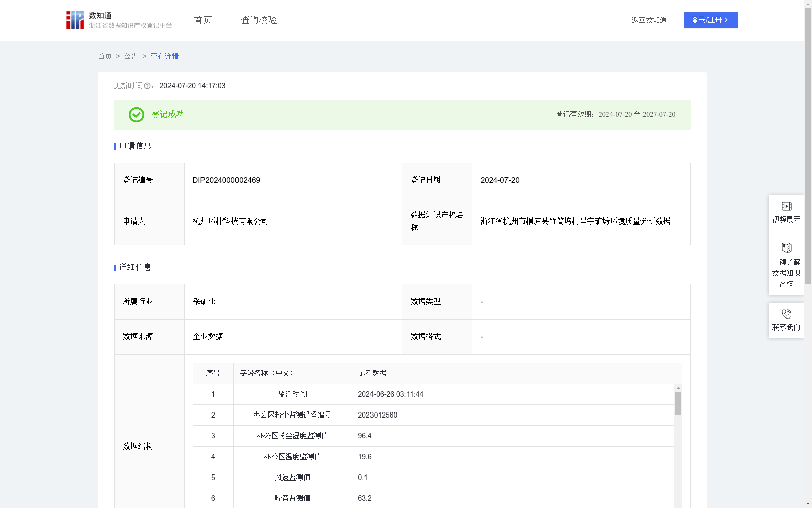Click sample value 2024-06-26 03:11:44
Image resolution: width=812 pixels, height=508 pixels.
coord(390,394)
